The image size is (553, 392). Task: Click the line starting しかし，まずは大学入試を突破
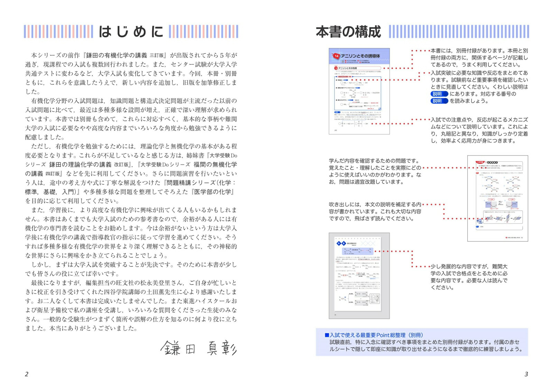[134, 265]
